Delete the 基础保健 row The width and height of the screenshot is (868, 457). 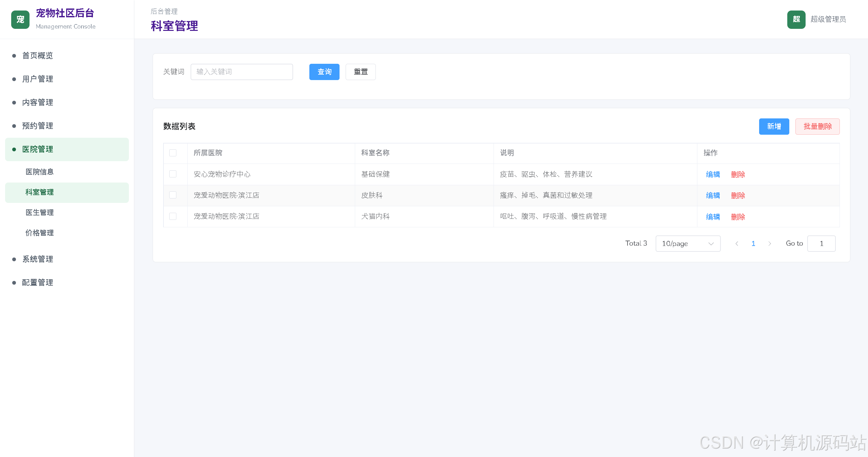click(738, 174)
